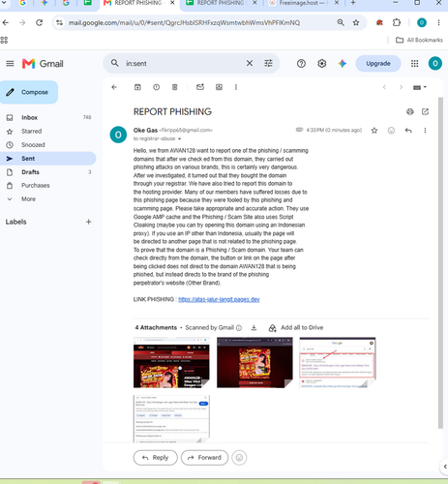Show search options in search bar
The height and width of the screenshot is (484, 448).
pyautogui.click(x=268, y=63)
